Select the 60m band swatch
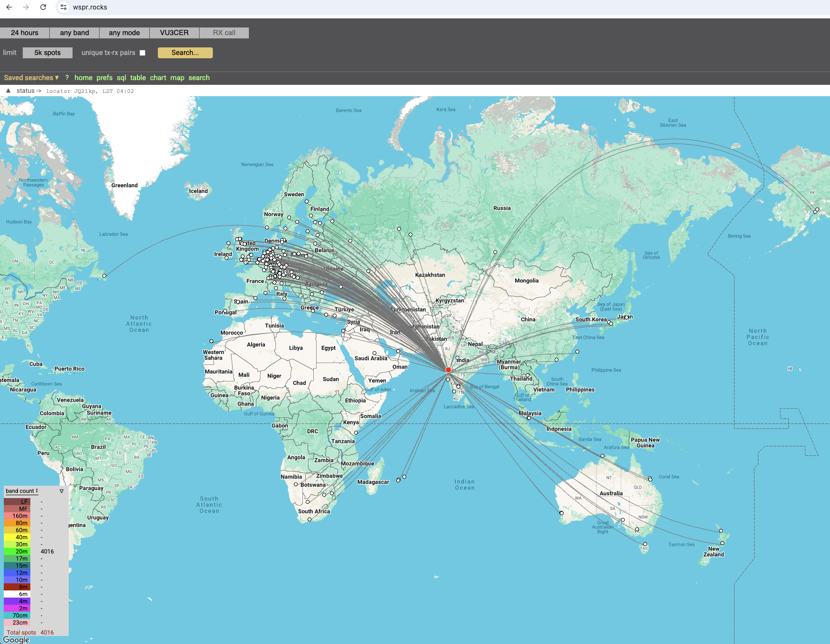Viewport: 830px width, 644px height. coord(17,530)
